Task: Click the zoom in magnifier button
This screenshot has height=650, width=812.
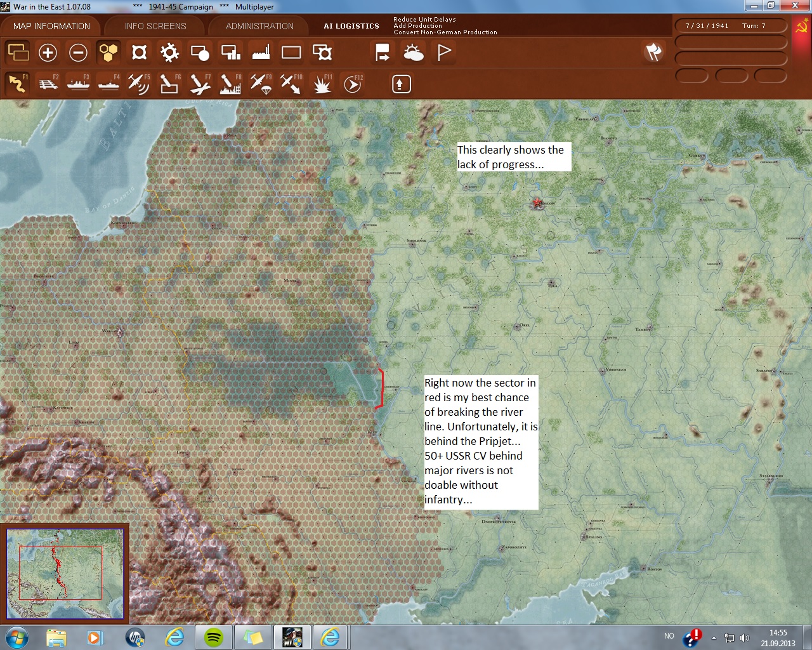Action: pyautogui.click(x=48, y=53)
